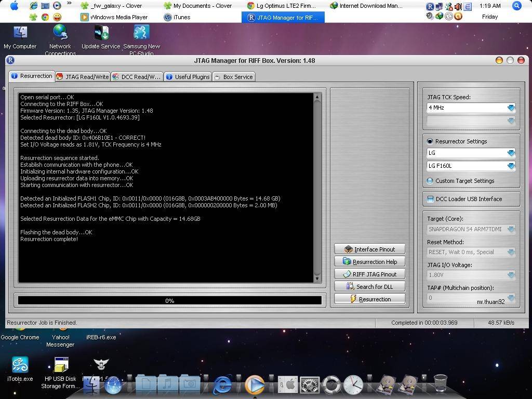This screenshot has width=532, height=399.
Task: Switch to the iTunes taskbar item
Action: tap(177, 17)
